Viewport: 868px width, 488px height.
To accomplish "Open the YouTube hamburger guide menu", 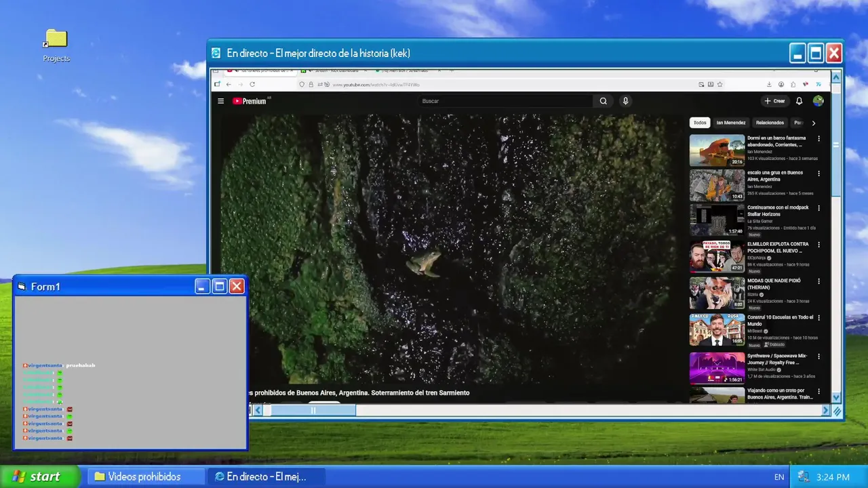I will click(x=220, y=101).
